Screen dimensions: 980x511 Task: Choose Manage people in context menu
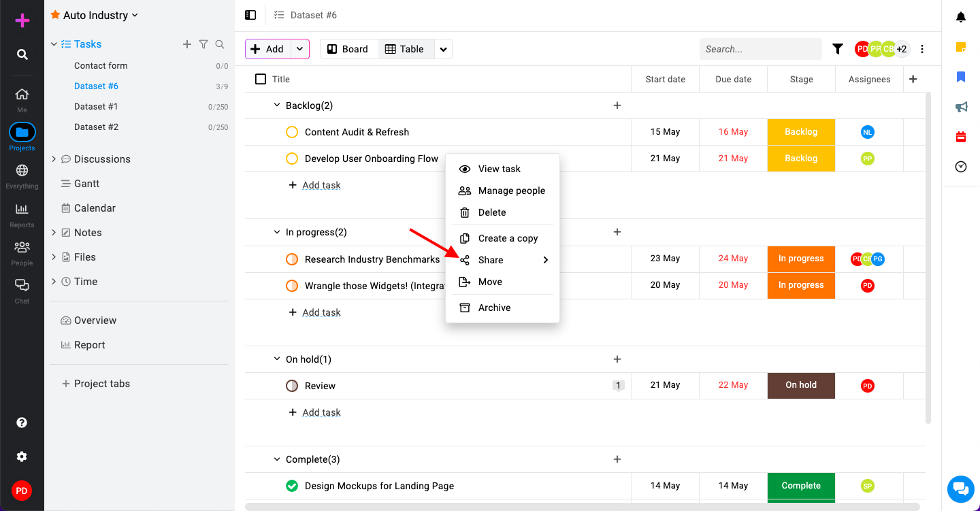[x=502, y=191]
